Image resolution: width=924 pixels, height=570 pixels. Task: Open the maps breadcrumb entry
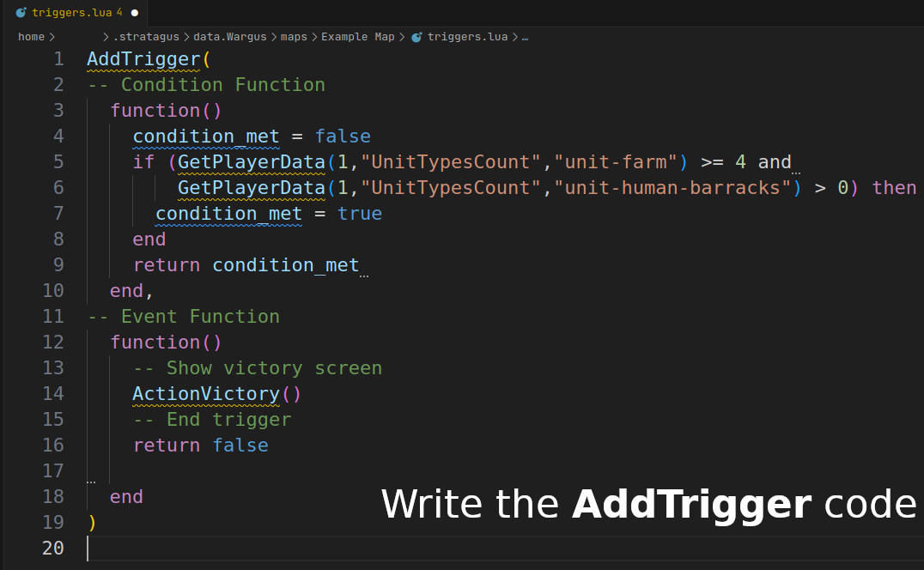(294, 37)
